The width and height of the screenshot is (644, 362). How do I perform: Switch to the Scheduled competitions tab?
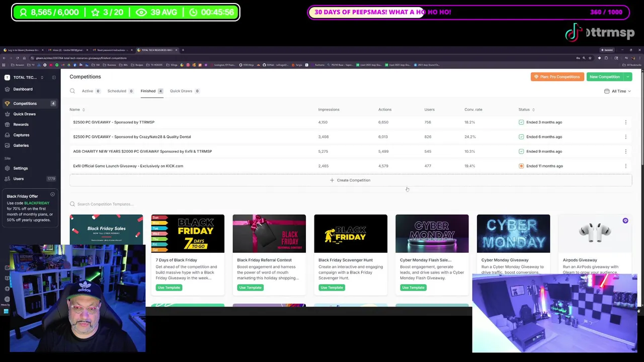[x=120, y=91]
